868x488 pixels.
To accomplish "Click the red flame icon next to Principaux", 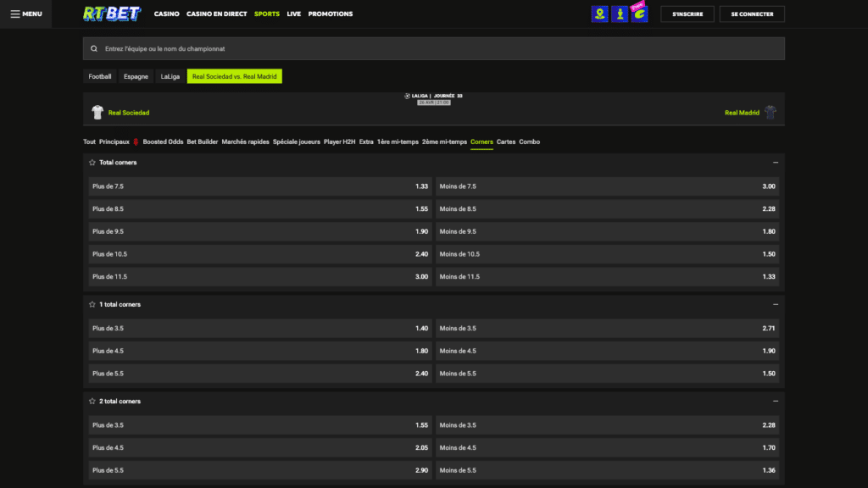I will 136,142.
